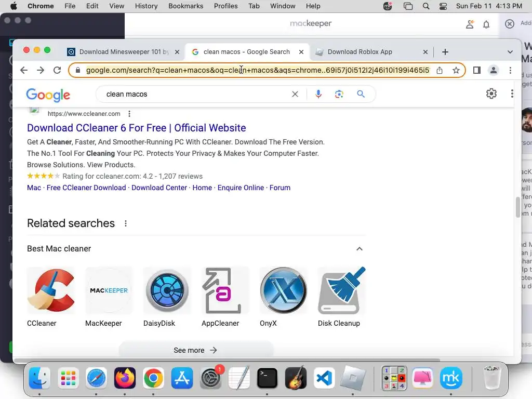
Task: Open GarageBand from the Dock
Action: (296, 378)
